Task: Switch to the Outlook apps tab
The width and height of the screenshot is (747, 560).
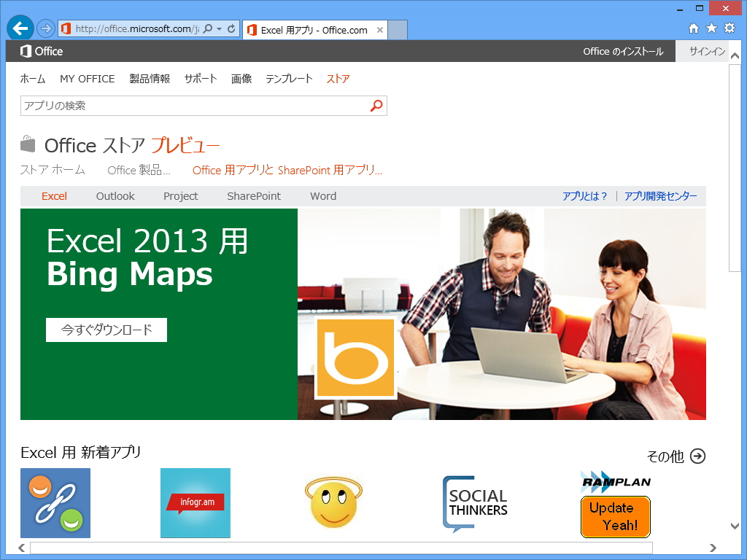Action: (115, 195)
